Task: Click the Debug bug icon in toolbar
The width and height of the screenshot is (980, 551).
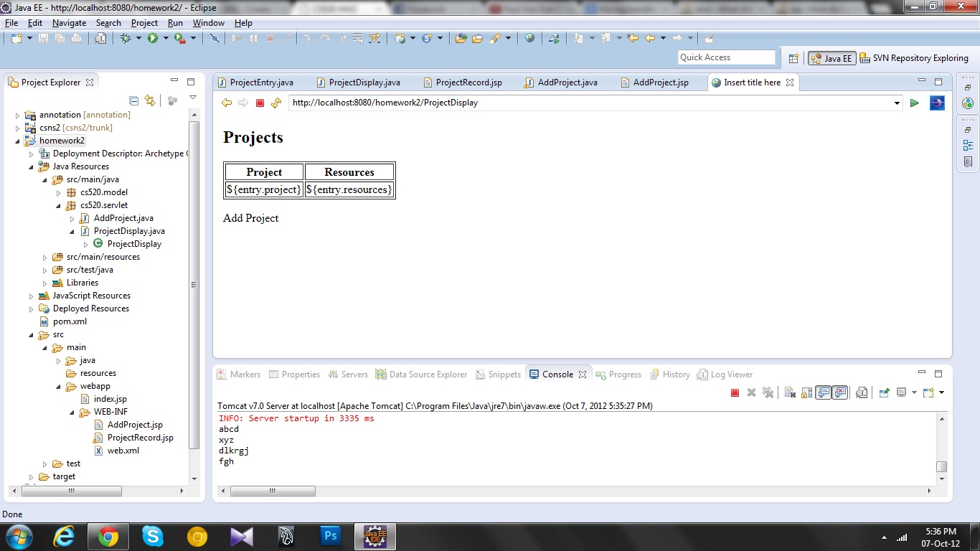Action: tap(126, 38)
